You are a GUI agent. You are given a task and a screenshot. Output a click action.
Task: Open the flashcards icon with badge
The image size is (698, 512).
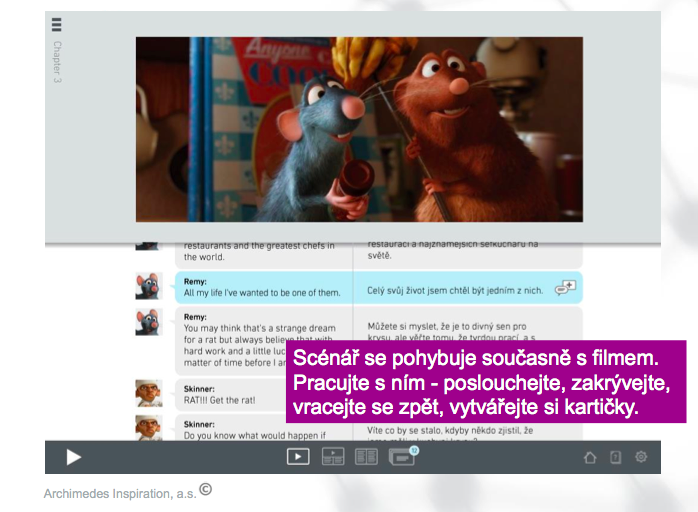[x=402, y=457]
